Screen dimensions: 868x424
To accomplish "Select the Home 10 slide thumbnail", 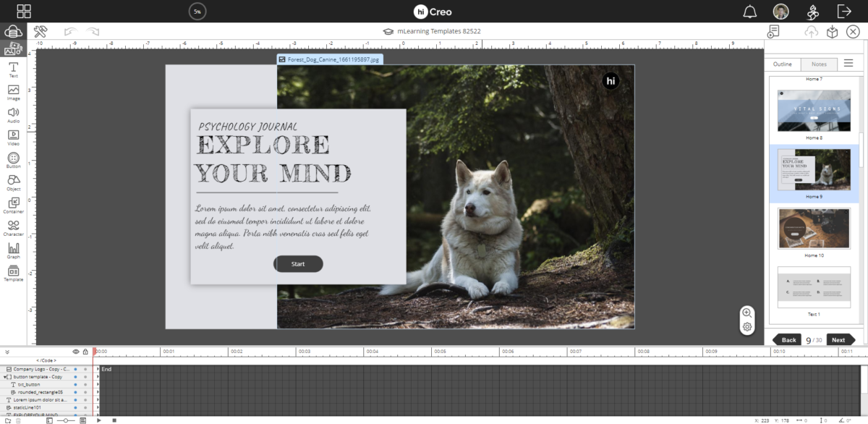I will [814, 229].
